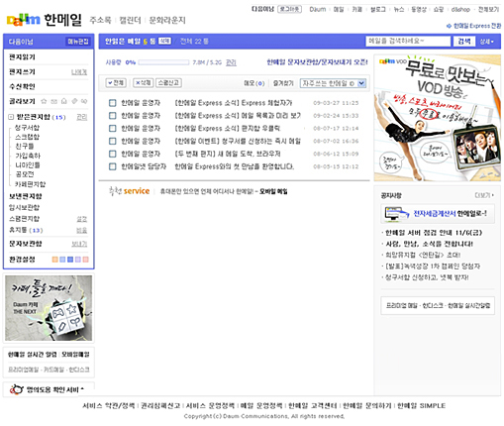504x426 pixels.
Task: Tick the checkbox for the 09-03-27 11:25 mail
Action: click(x=113, y=103)
